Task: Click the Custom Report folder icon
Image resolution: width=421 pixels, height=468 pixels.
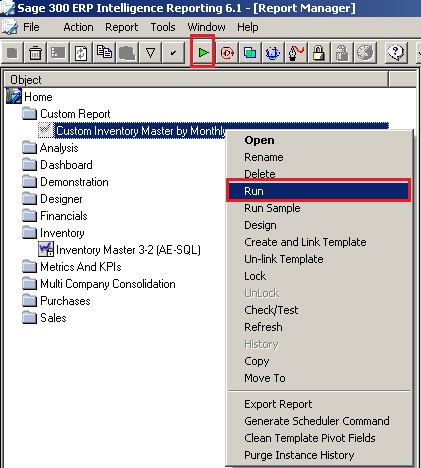Action: [30, 113]
